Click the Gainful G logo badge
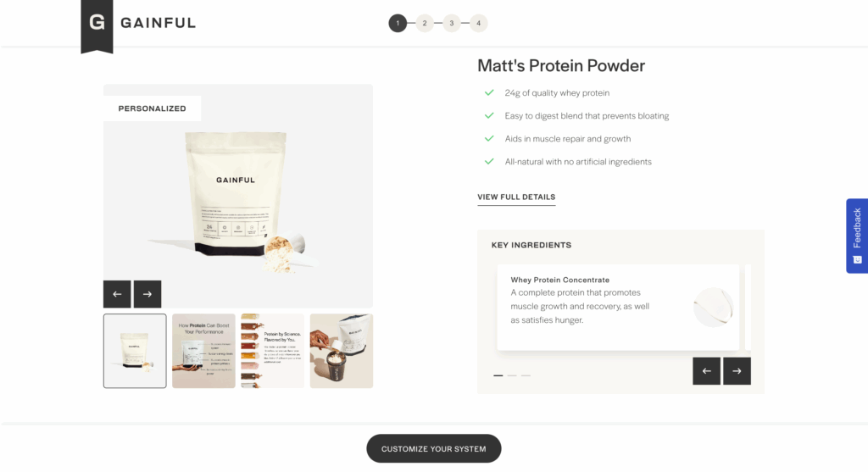 pos(97,25)
